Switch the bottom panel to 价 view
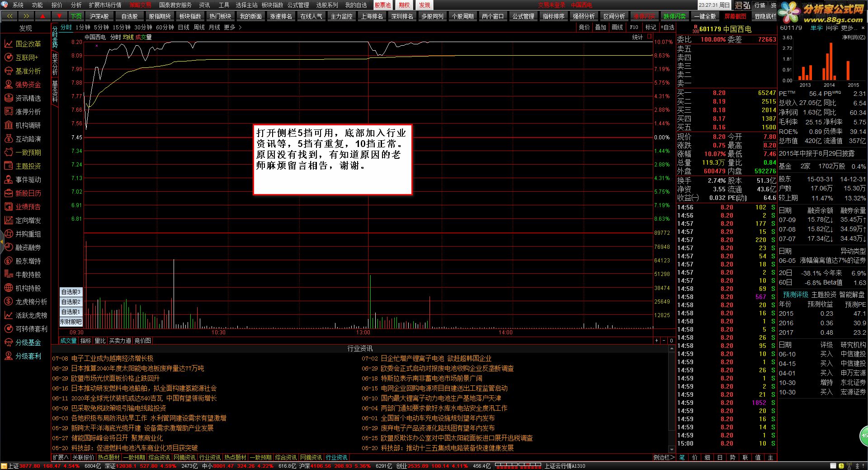 (695, 457)
